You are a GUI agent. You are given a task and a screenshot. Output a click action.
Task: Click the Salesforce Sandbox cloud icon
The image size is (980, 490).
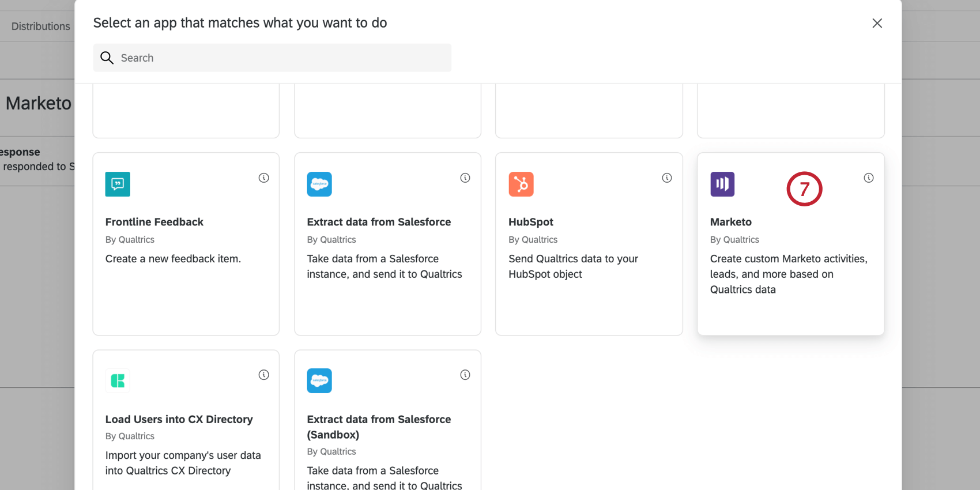[319, 381]
